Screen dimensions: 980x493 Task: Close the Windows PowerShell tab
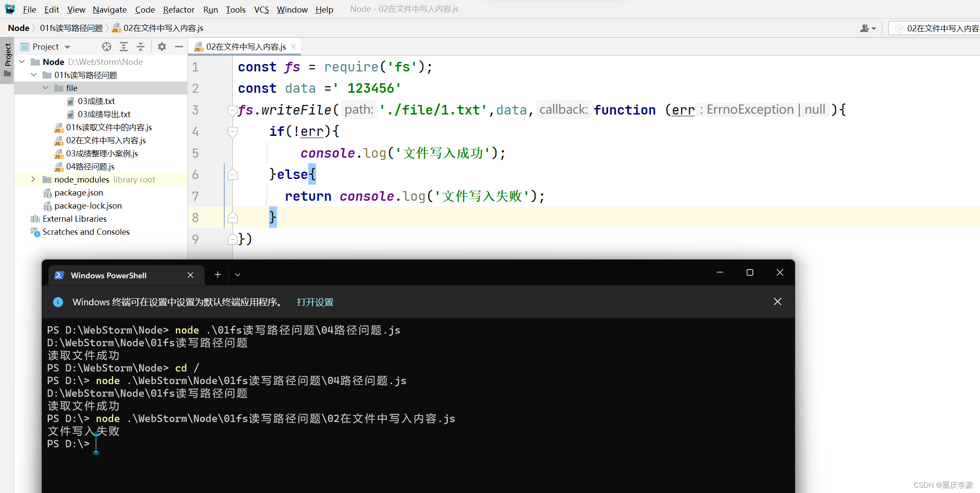point(190,275)
